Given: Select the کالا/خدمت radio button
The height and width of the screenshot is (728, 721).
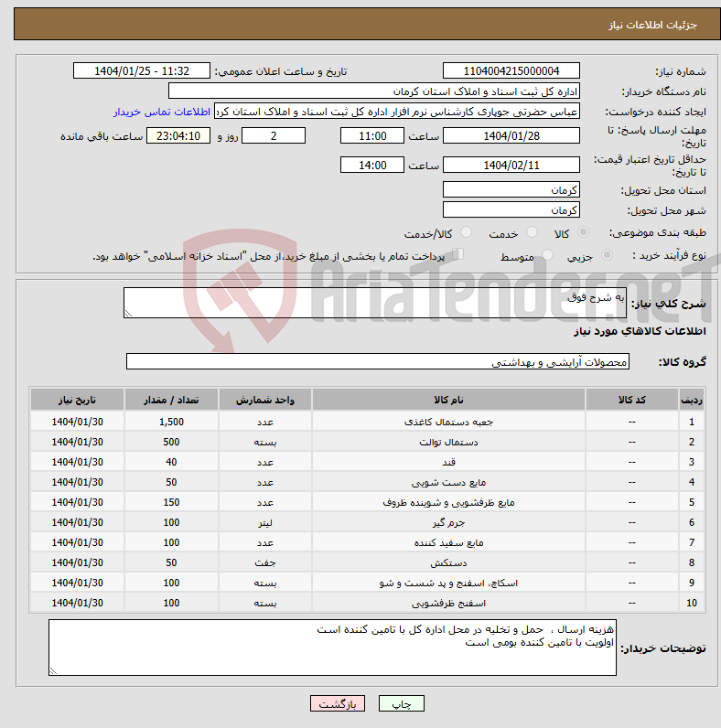Looking at the screenshot, I should pyautogui.click(x=466, y=232).
